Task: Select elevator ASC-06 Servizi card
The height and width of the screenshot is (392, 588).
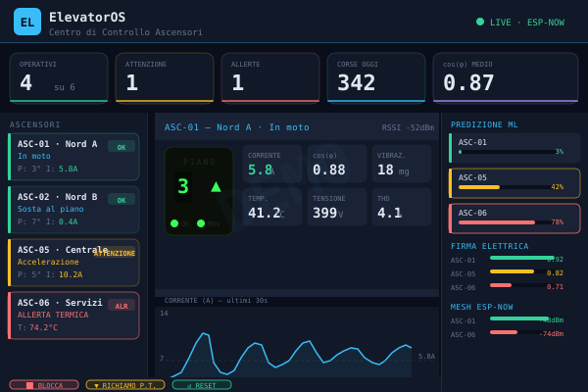Action: 73,316
